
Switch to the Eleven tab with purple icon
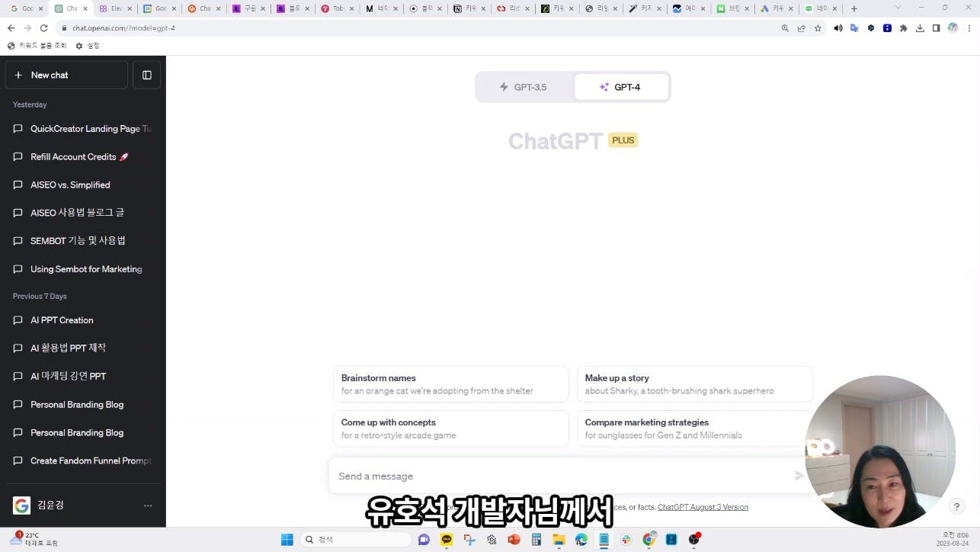coord(117,8)
